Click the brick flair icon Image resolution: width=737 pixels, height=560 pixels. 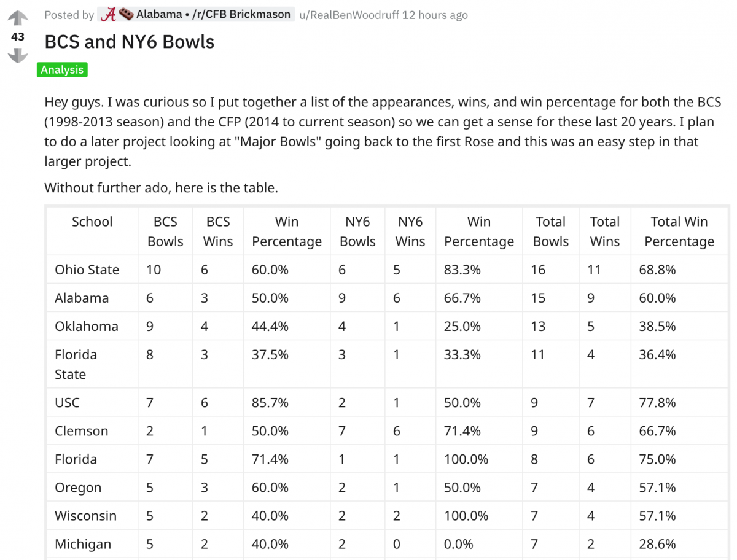pyautogui.click(x=127, y=14)
